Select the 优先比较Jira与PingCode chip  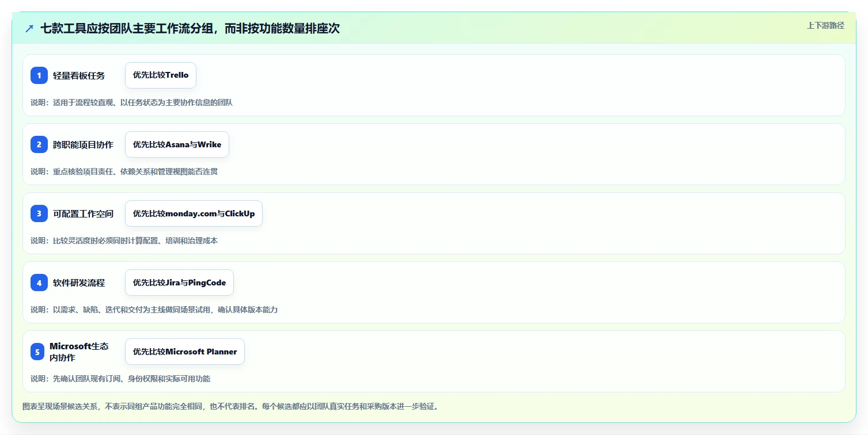click(179, 283)
